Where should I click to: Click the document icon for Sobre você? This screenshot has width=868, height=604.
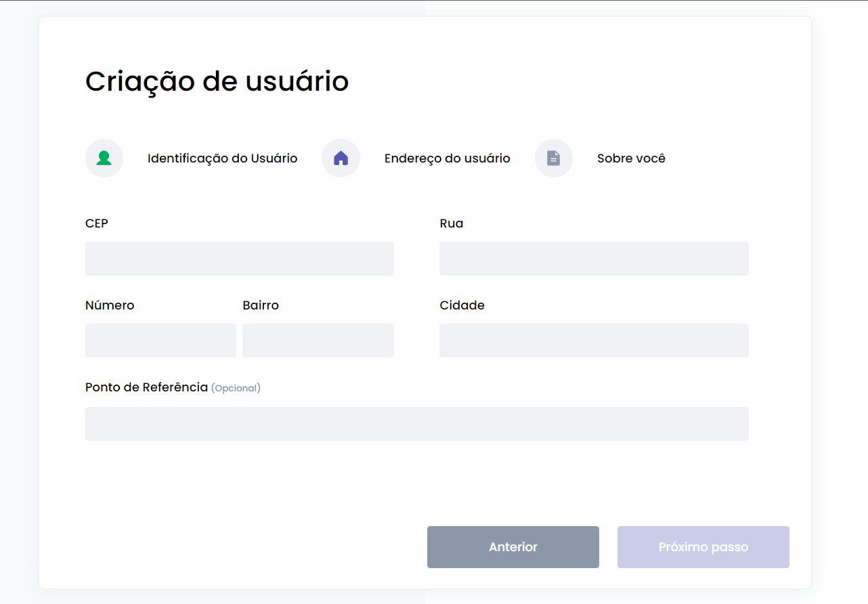[554, 158]
